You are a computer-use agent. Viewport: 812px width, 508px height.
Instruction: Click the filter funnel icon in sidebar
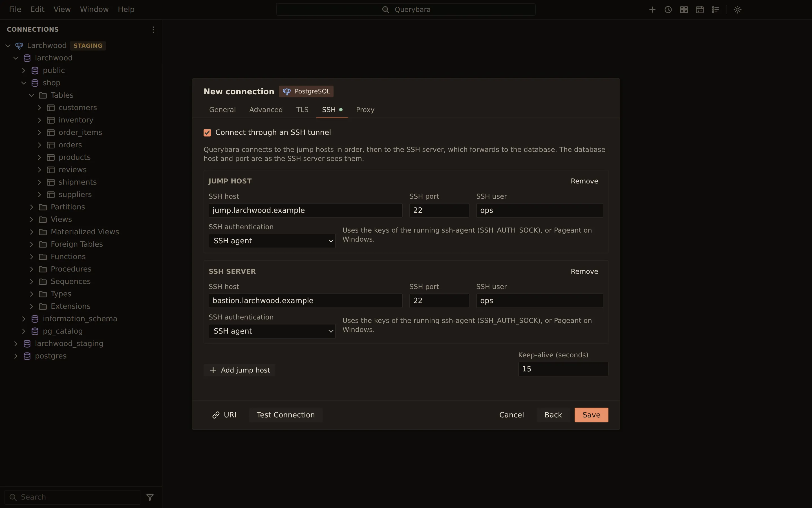coord(150,497)
